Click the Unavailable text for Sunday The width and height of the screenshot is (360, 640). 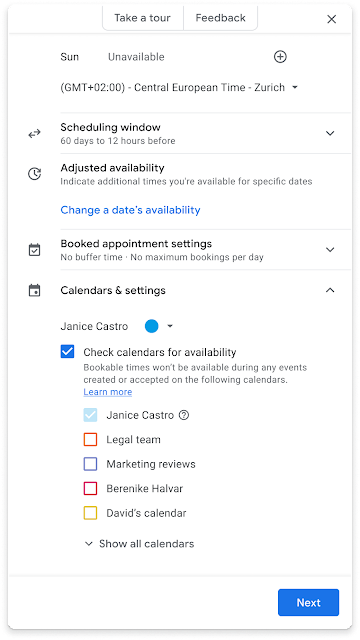[x=136, y=57]
